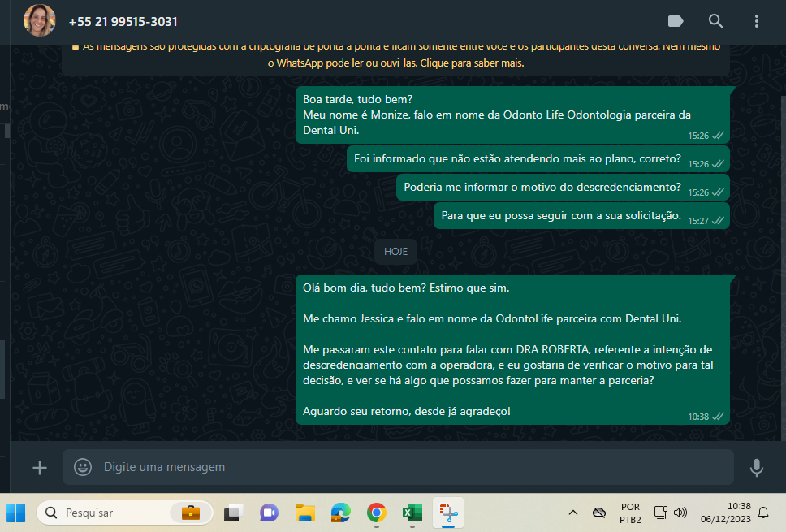Select message 'Poderia me informar o motivo'
The width and height of the screenshot is (786, 532).
563,188
